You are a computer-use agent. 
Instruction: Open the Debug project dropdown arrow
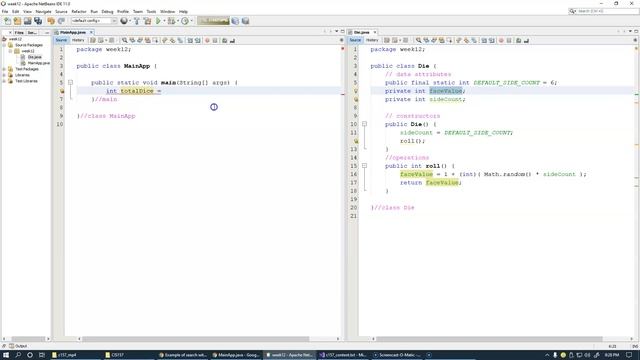point(178,21)
